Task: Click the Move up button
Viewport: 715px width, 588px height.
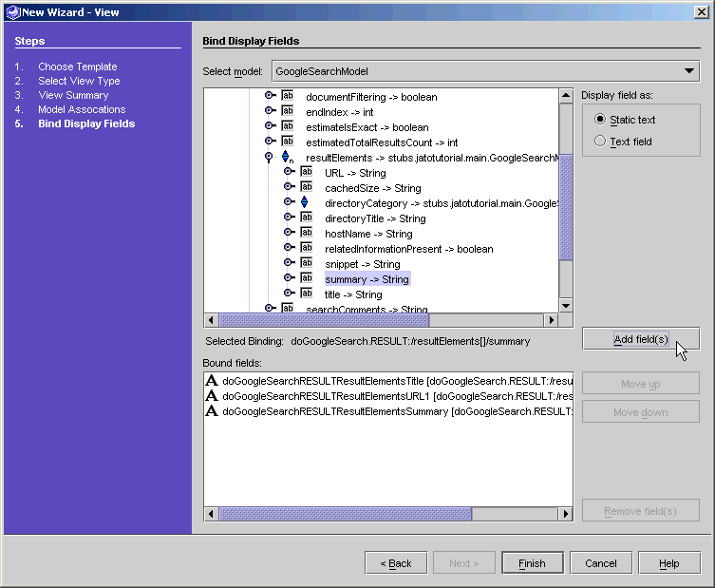Action: 641,384
